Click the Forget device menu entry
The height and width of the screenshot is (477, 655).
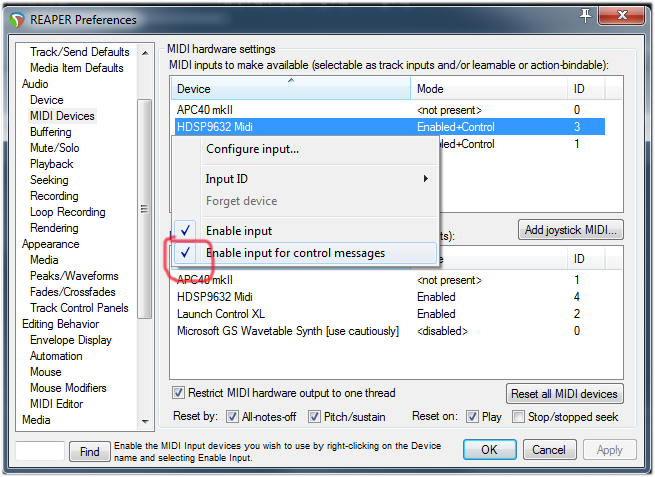tap(305, 201)
